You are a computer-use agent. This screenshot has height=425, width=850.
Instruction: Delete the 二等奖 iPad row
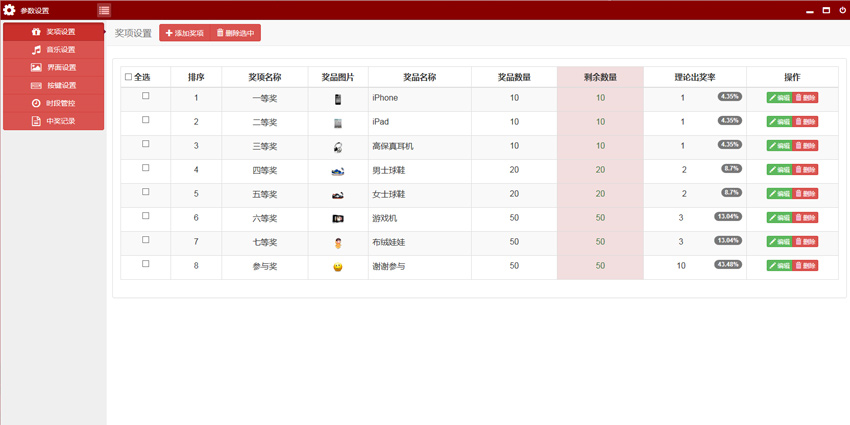click(x=806, y=121)
